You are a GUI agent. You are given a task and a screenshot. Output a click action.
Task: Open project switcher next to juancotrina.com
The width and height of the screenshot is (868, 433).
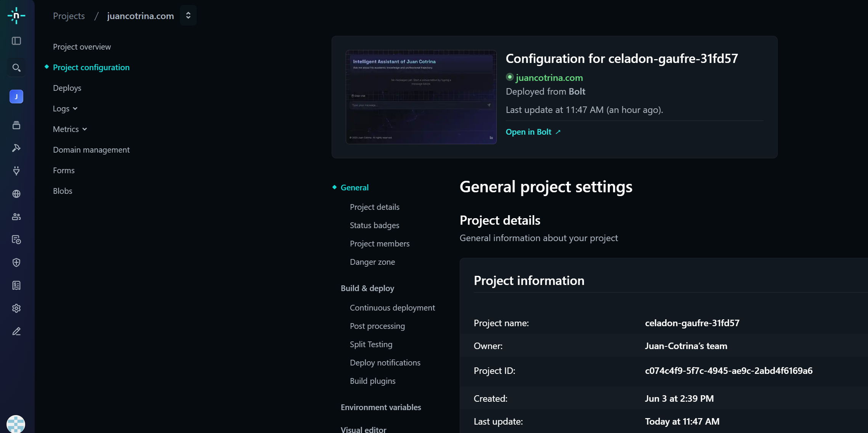coord(188,16)
